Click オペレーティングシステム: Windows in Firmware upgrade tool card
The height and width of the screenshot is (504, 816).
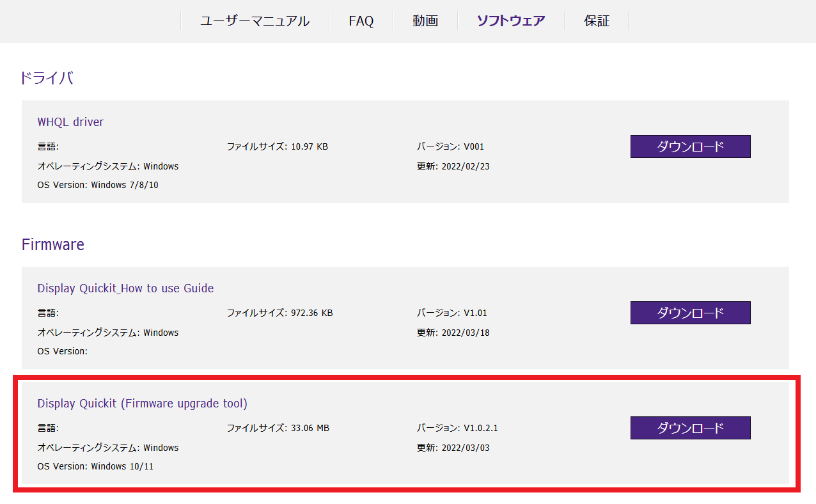(108, 448)
